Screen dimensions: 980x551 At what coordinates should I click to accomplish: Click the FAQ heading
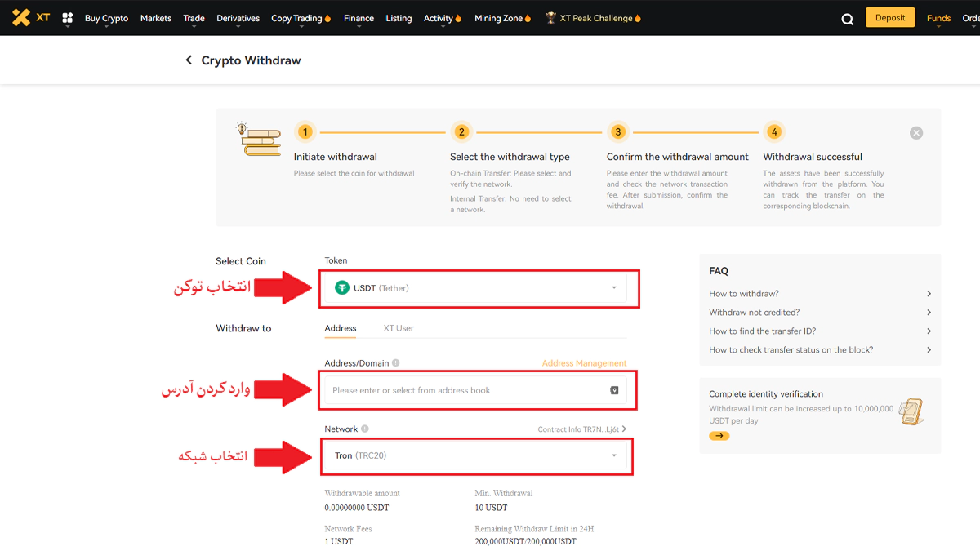coord(719,271)
